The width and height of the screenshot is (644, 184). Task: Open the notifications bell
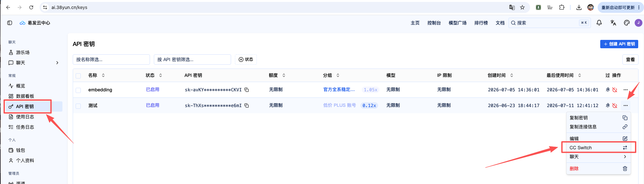599,23
